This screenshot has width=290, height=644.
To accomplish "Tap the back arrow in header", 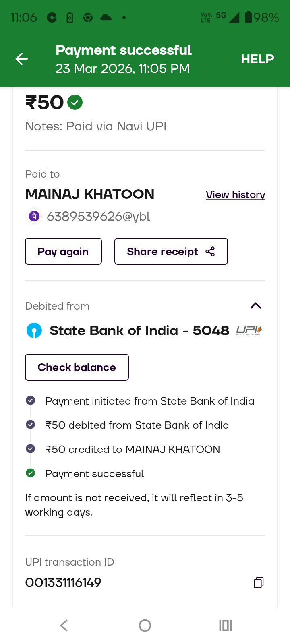I will [x=22, y=59].
